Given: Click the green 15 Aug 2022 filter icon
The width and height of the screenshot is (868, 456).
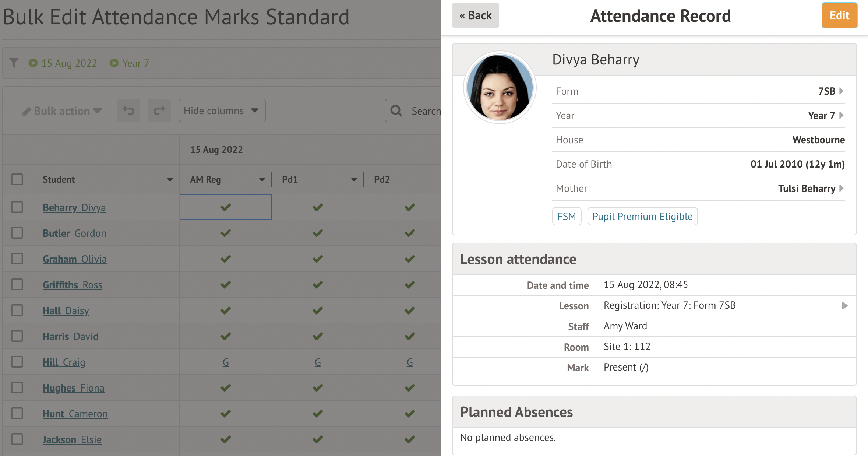Looking at the screenshot, I should click(33, 63).
